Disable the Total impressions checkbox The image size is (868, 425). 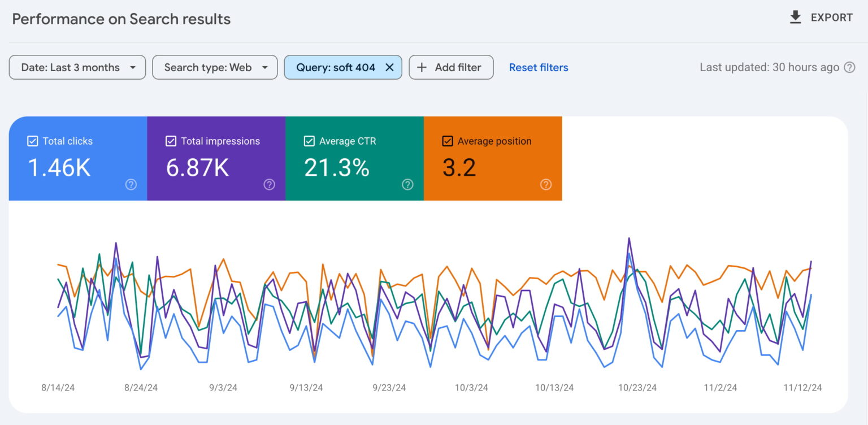pos(171,141)
